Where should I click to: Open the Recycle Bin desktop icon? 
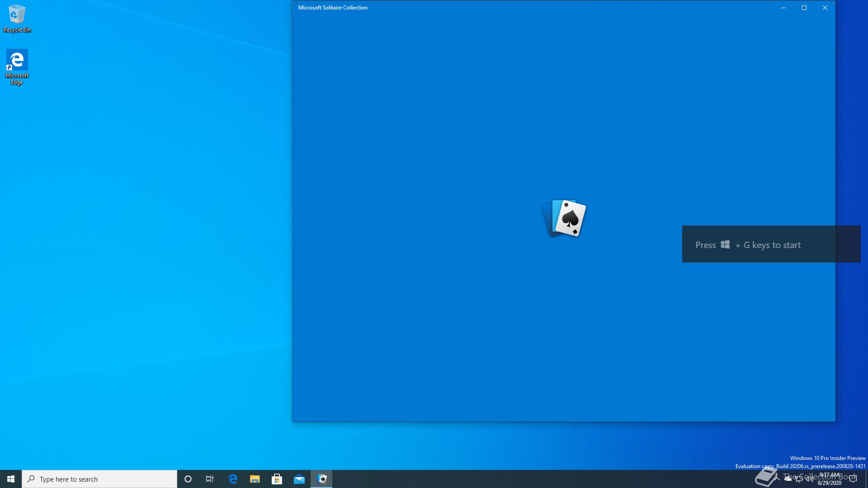(x=17, y=19)
